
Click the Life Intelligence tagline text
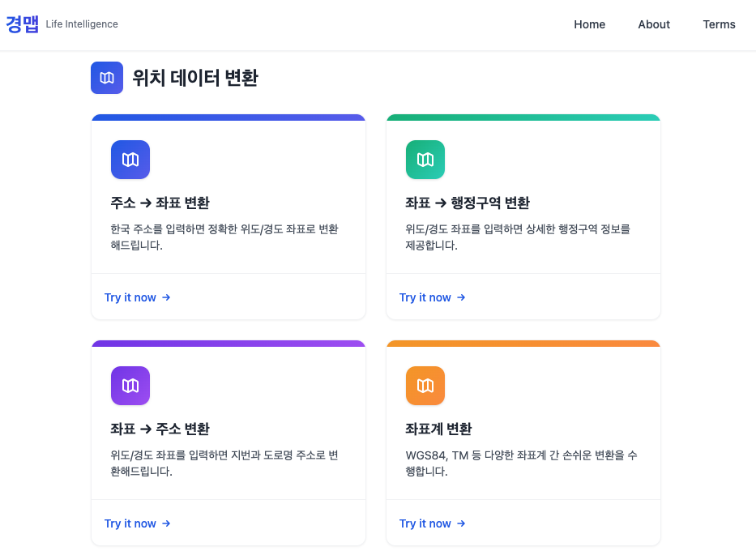(x=82, y=24)
